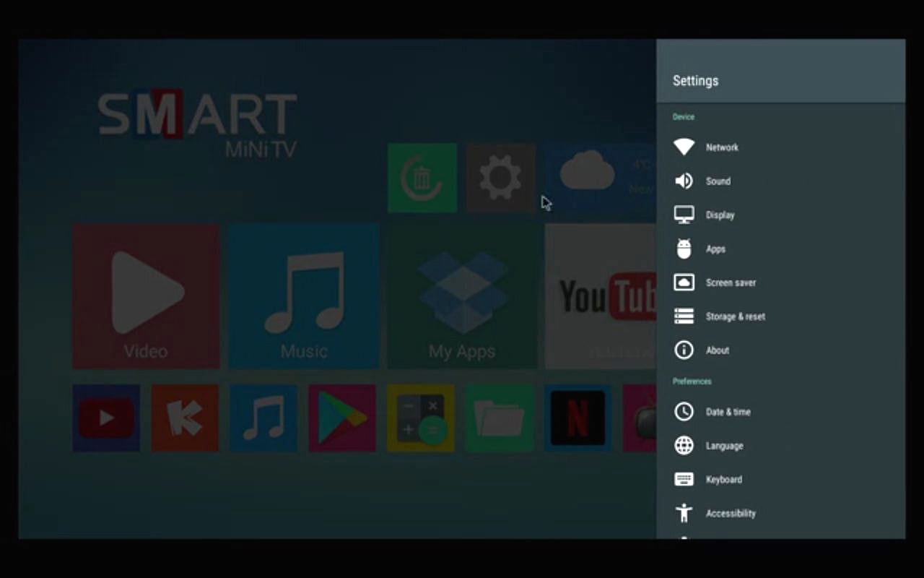Open Network settings

(723, 147)
